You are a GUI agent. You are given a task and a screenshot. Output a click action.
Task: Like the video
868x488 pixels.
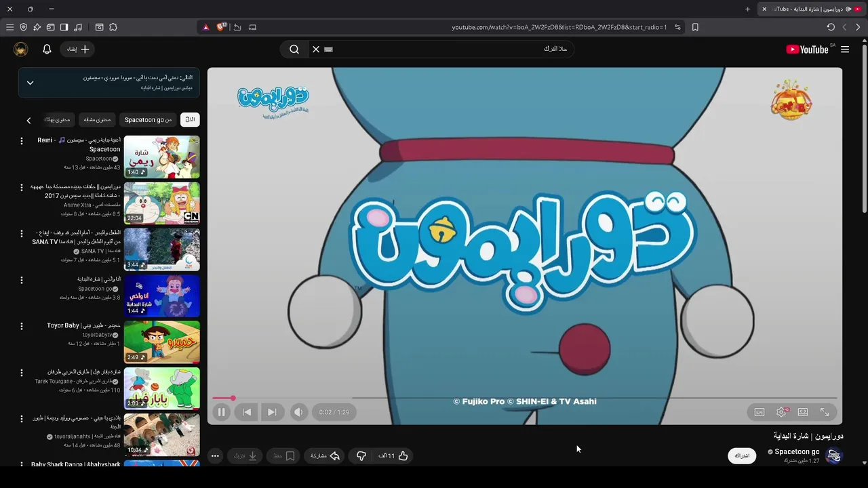393,456
